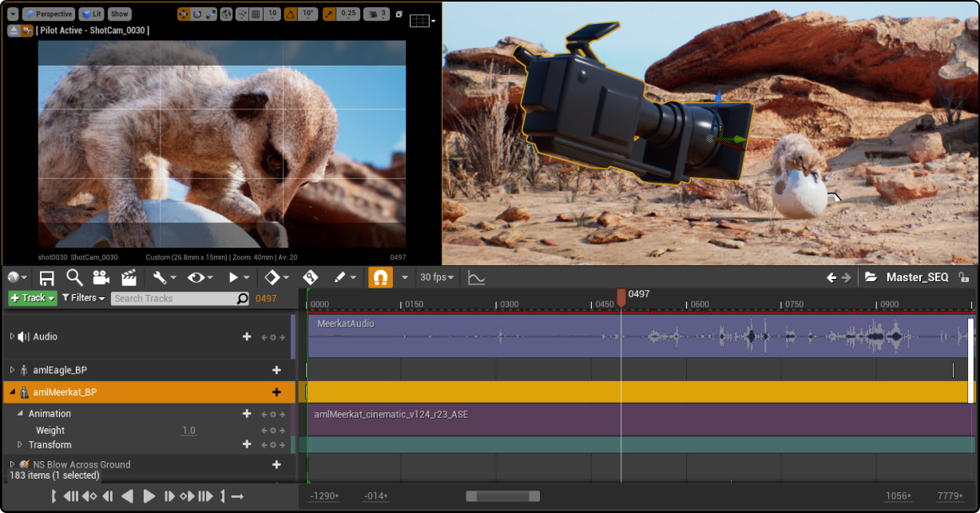Click the camera icon in Sequencer toolbar

(101, 277)
